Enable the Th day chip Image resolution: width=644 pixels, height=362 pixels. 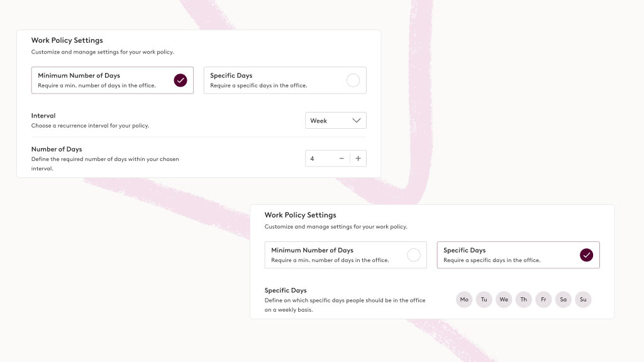point(523,300)
